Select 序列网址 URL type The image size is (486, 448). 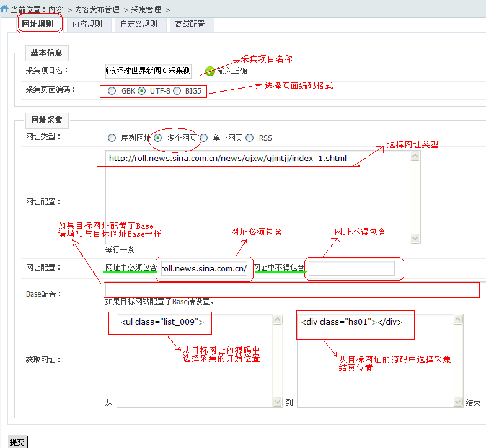(112, 138)
